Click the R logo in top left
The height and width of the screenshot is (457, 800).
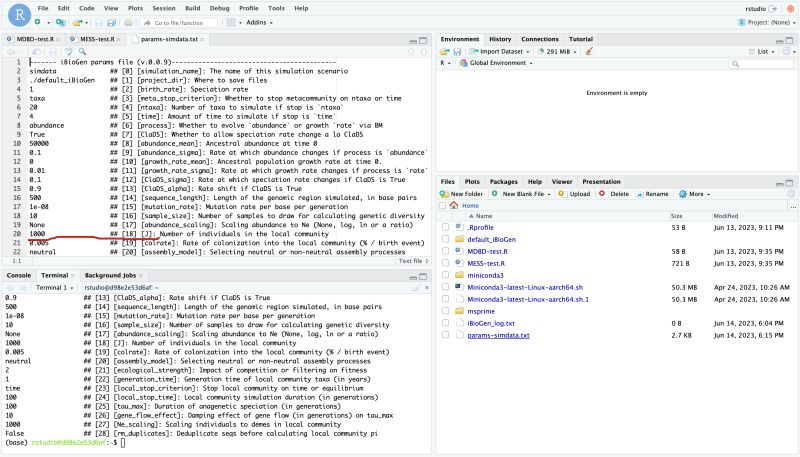click(x=19, y=15)
